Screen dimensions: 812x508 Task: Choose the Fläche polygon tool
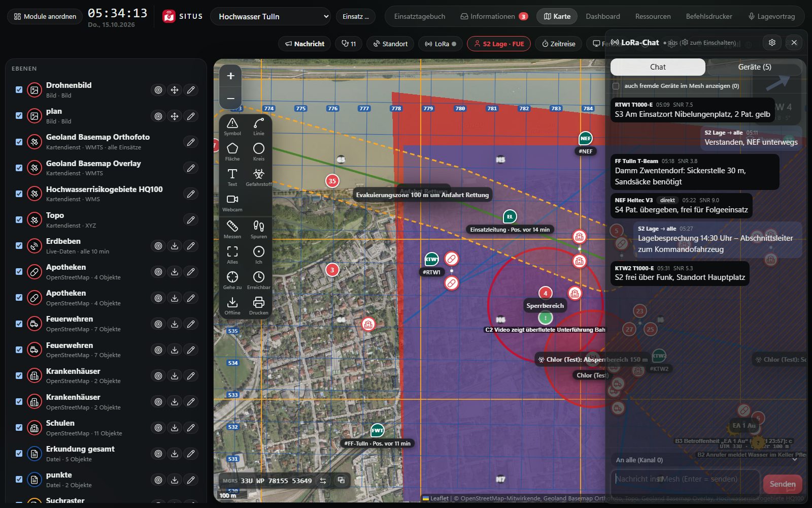pyautogui.click(x=232, y=152)
